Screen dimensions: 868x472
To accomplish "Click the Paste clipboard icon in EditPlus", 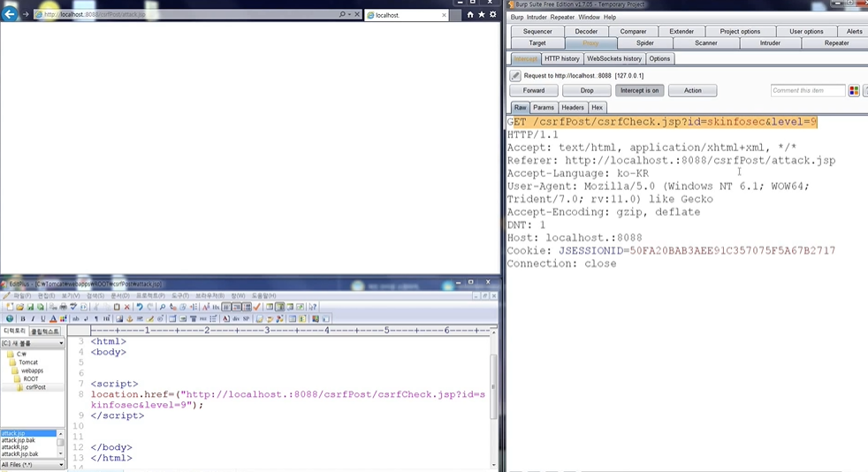I will point(117,307).
